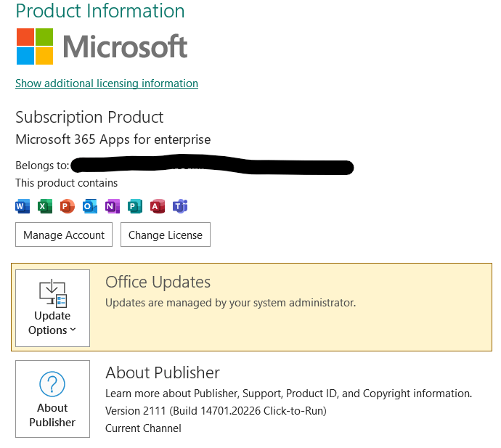Click the question mark icon of About Publisher
Screen dimensions: 501x448
[x=52, y=384]
